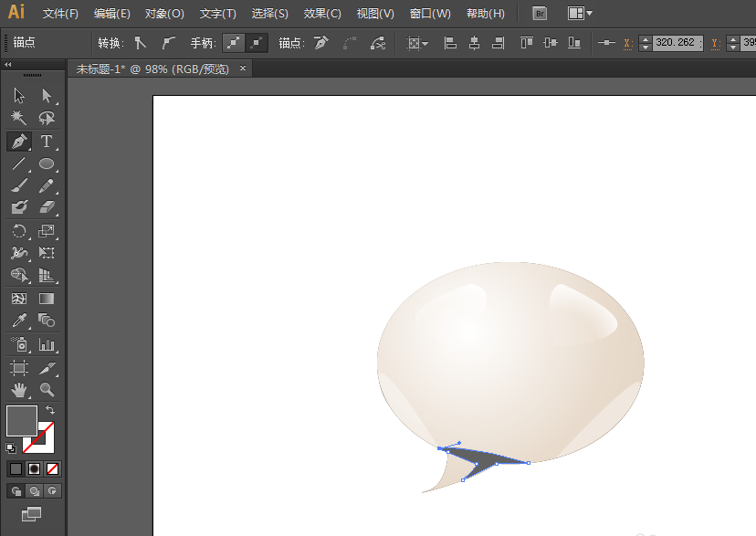Pick the Type (T) tool
This screenshot has width=756, height=536.
(x=47, y=142)
